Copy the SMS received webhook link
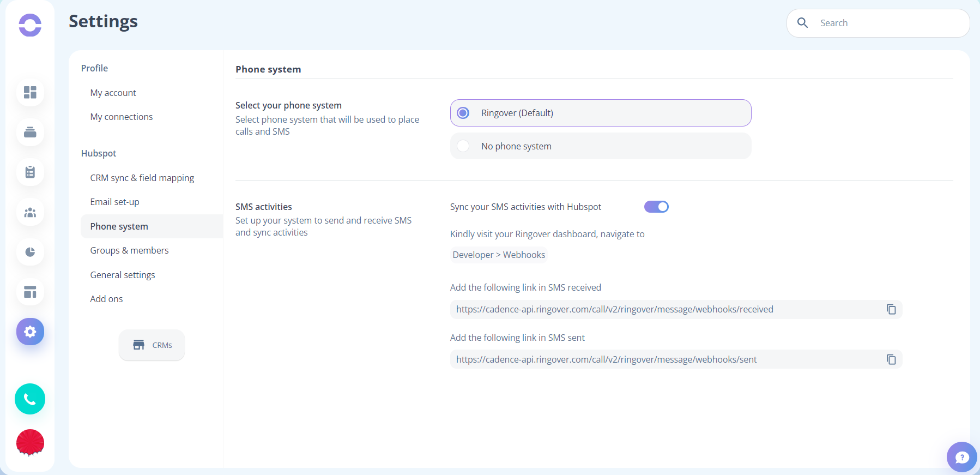980x475 pixels. click(891, 309)
